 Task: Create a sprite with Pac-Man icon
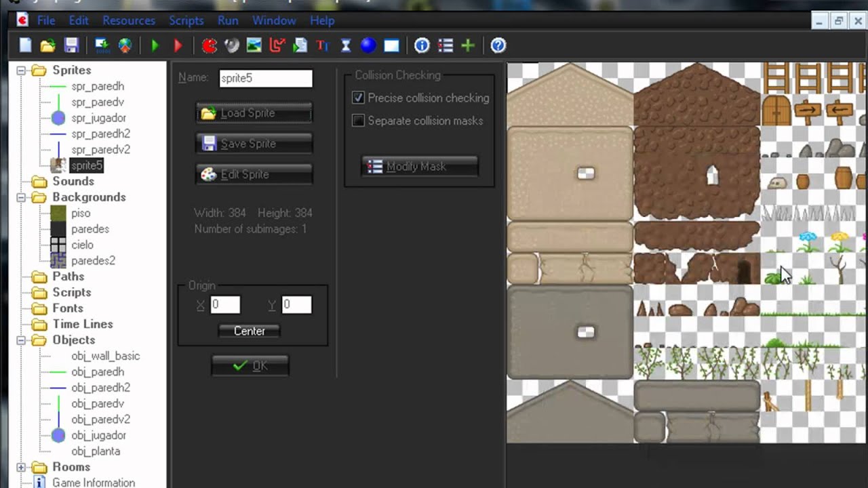click(x=210, y=45)
